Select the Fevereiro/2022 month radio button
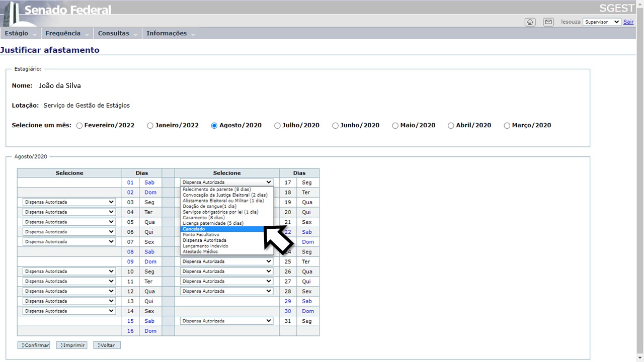 click(79, 126)
